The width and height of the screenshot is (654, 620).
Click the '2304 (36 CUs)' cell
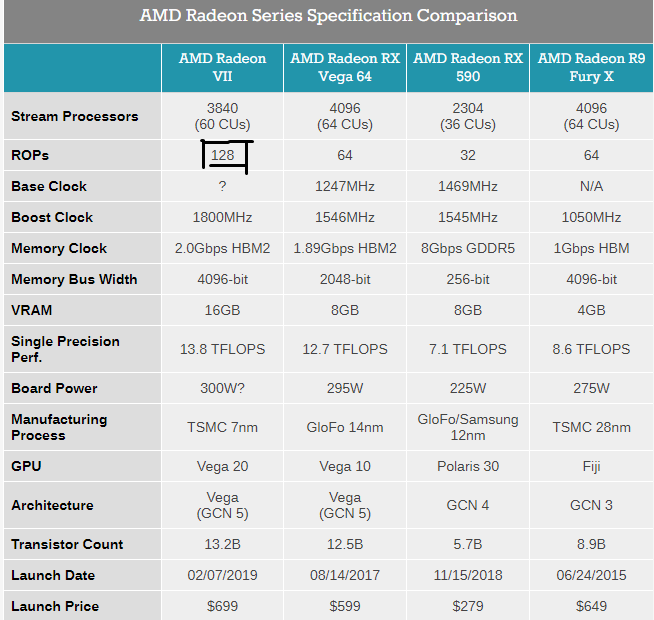click(x=468, y=116)
